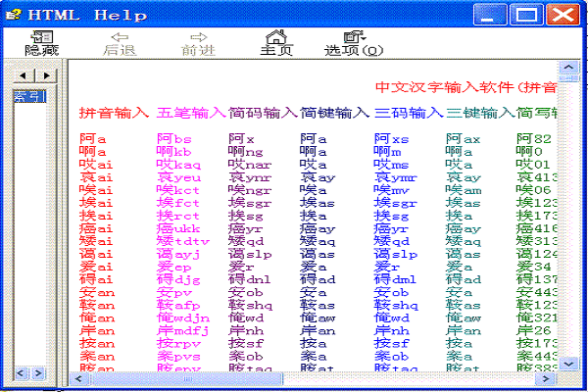This screenshot has width=588, height=392.
Task: Click right tab-scroll arrow in navigation pane
Action: click(46, 75)
